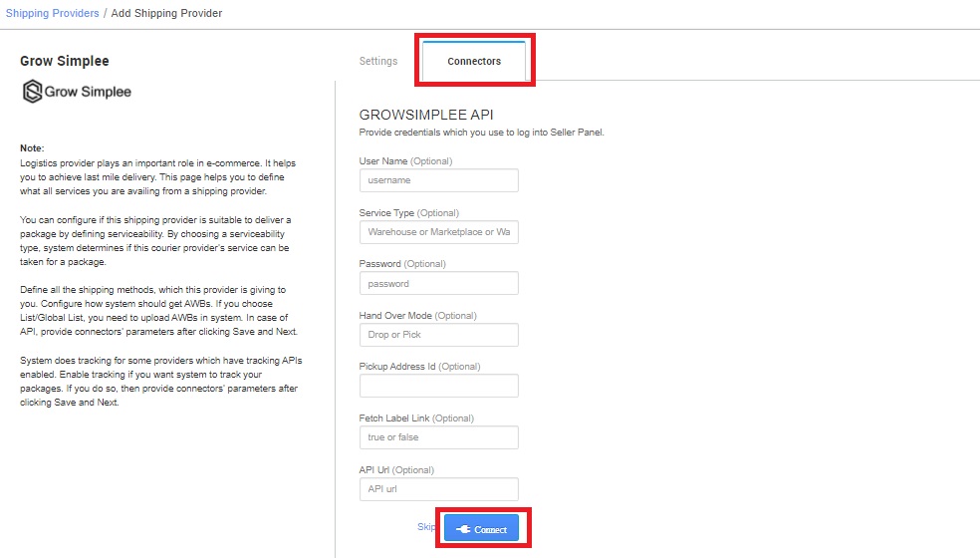The image size is (980, 558).
Task: Click the 'User Name (Optional)' label
Action: 405,160
